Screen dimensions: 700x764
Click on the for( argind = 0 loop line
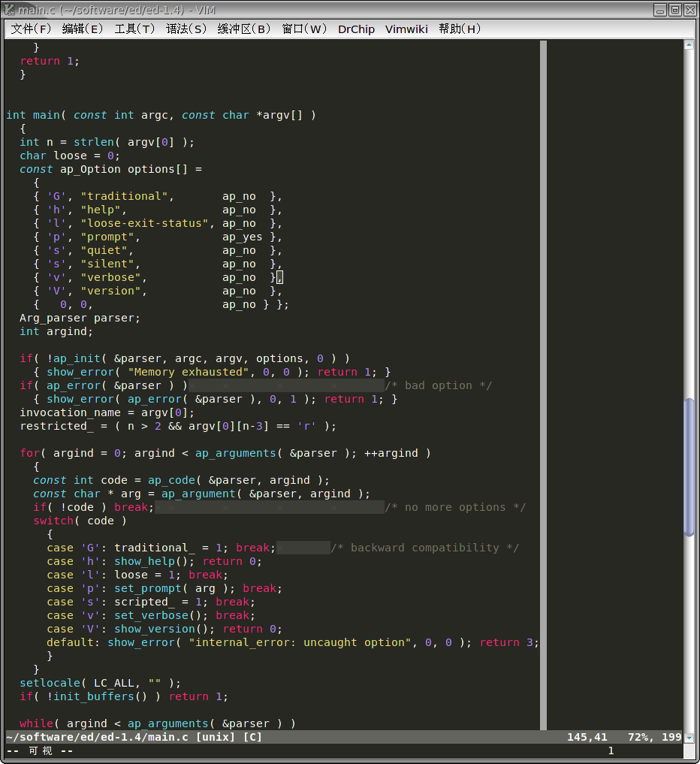pos(225,453)
